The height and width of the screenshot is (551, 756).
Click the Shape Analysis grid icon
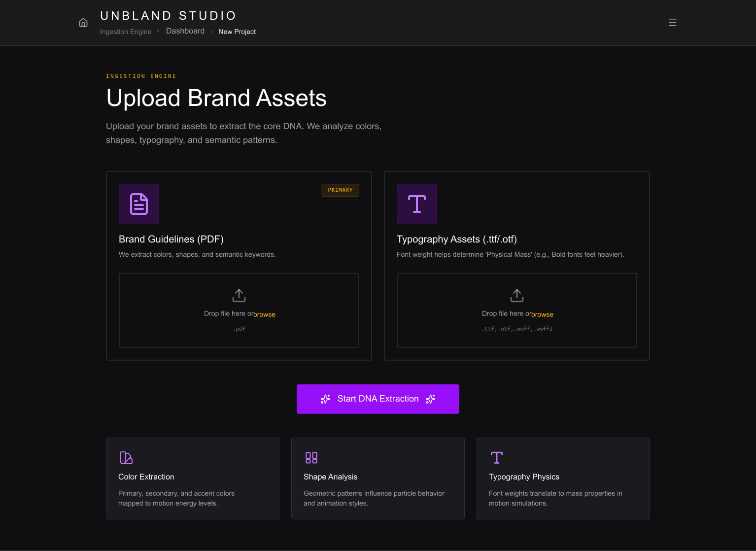311,458
